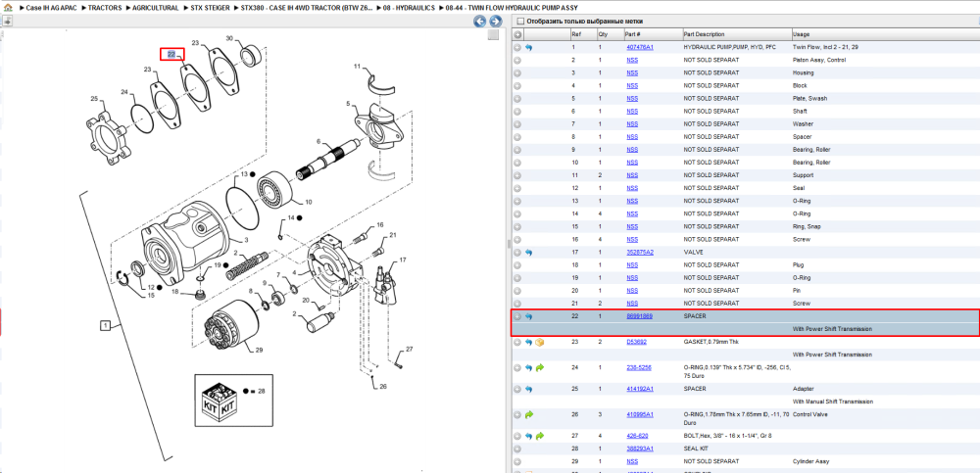
Task: Click the round add icon for ref 29
Action: 517,461
